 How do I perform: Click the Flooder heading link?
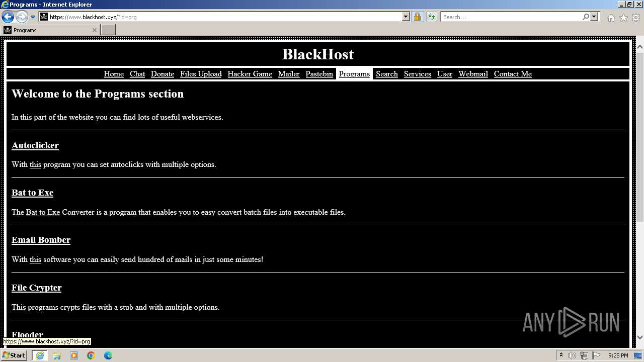tap(27, 334)
